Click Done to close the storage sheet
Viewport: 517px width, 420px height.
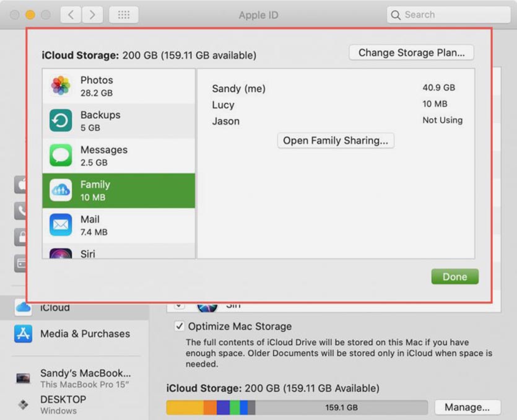coord(454,276)
